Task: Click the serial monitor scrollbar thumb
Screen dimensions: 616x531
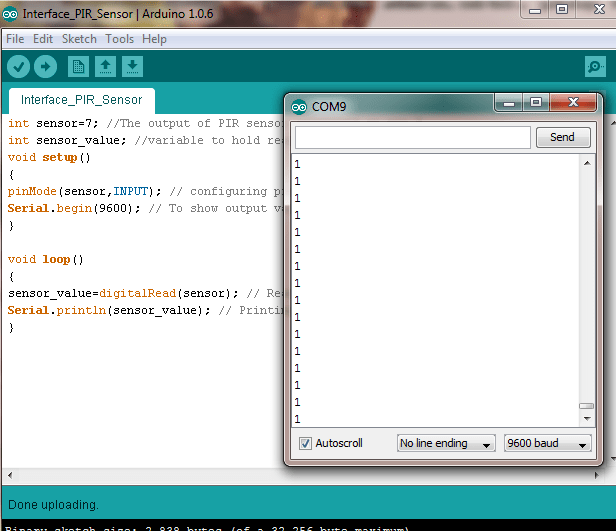Action: pyautogui.click(x=587, y=406)
